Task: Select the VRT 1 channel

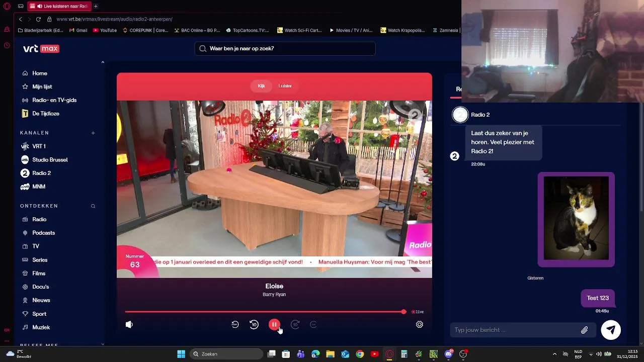Action: pos(39,146)
